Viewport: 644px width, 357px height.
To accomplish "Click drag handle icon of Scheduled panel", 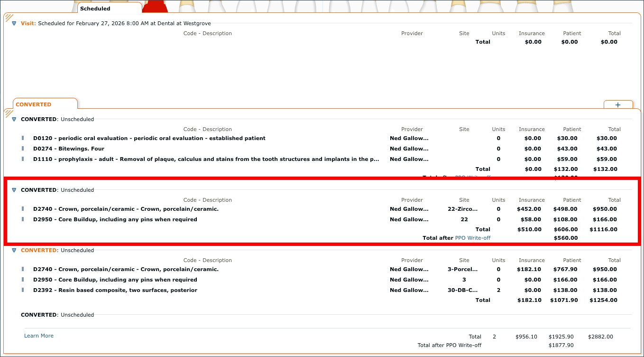I will 9,18.
